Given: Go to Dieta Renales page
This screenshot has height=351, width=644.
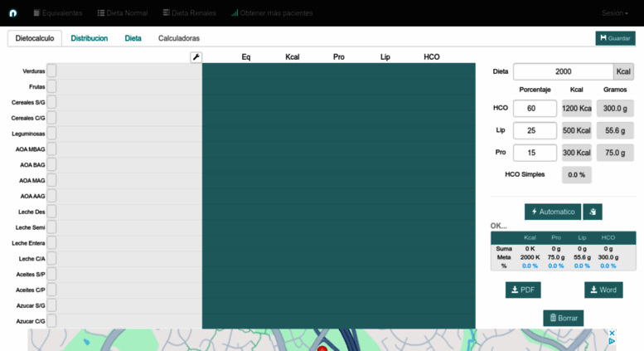Looking at the screenshot, I should (189, 13).
